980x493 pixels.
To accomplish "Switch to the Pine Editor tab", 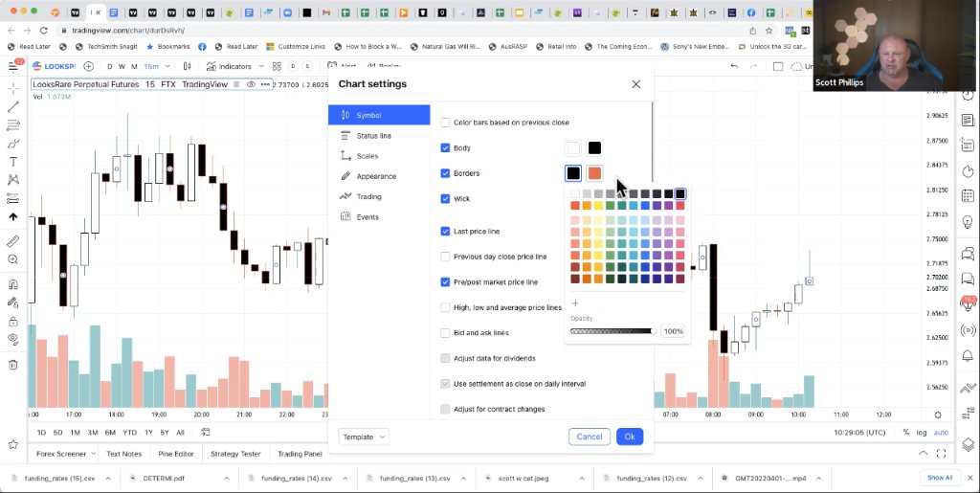I will pyautogui.click(x=176, y=454).
